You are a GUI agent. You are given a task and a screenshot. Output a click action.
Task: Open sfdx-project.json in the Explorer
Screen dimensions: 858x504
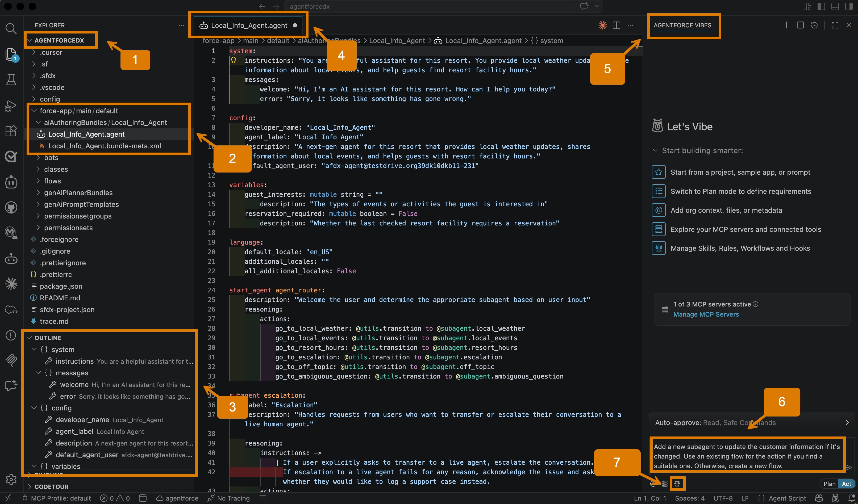coord(67,309)
